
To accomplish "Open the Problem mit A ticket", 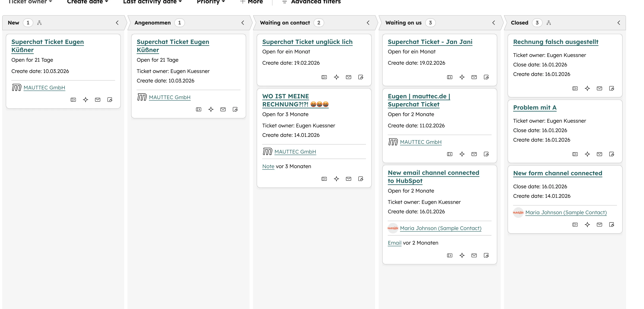I will [x=534, y=107].
